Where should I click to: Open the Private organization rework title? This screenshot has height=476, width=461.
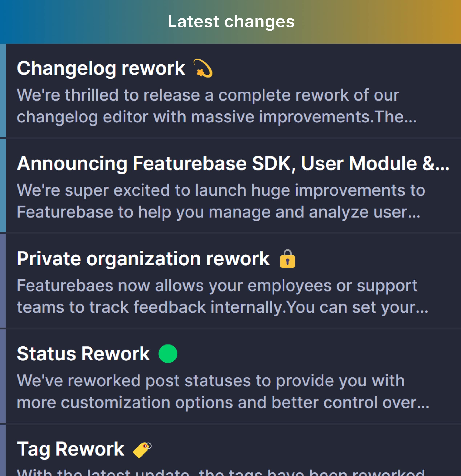(x=143, y=259)
